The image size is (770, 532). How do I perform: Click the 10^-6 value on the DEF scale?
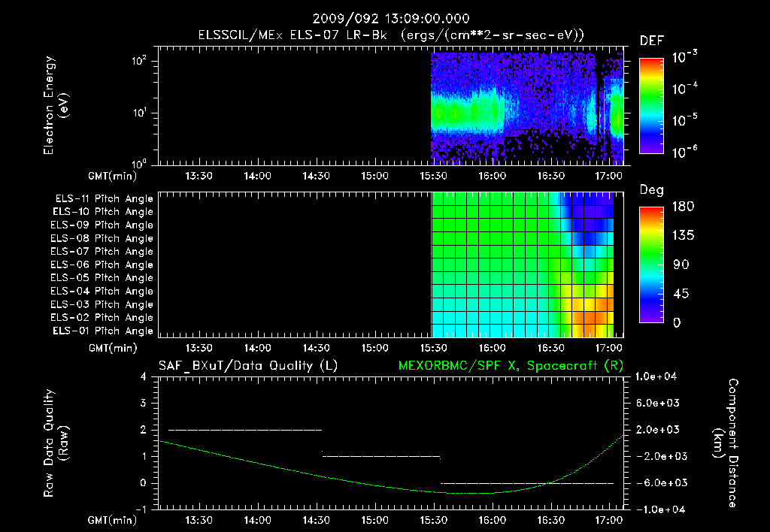pos(684,152)
